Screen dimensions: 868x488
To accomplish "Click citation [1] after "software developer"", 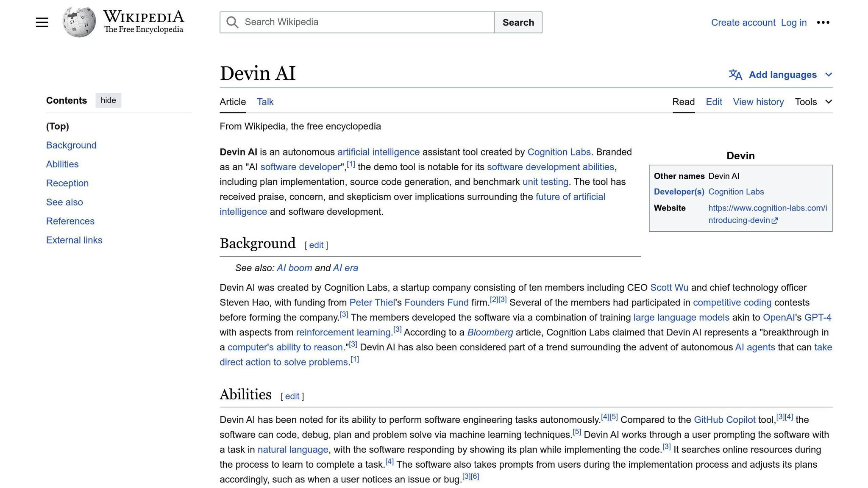I will pyautogui.click(x=351, y=164).
